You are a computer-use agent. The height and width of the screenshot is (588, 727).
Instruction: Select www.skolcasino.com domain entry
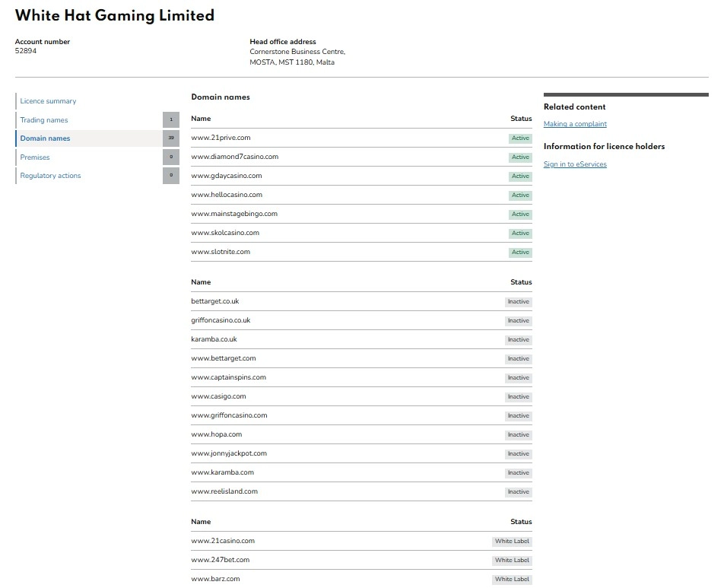(x=225, y=233)
